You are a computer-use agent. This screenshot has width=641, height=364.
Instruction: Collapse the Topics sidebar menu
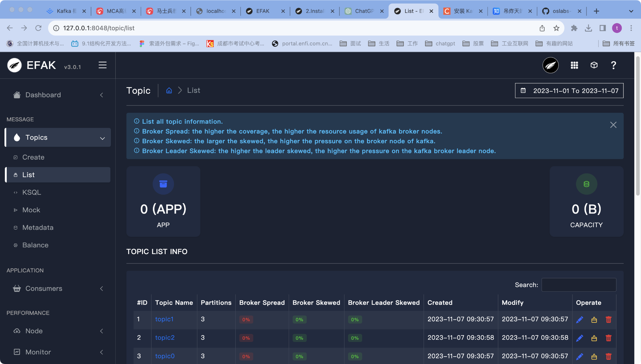click(x=102, y=138)
